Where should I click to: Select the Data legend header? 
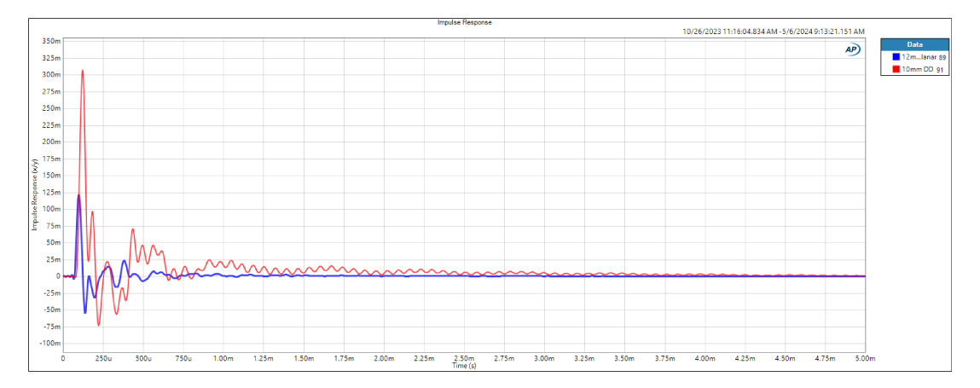click(x=914, y=44)
